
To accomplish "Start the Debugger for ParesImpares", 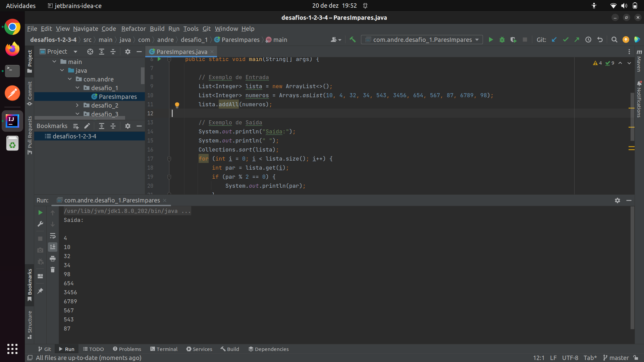I will (502, 40).
